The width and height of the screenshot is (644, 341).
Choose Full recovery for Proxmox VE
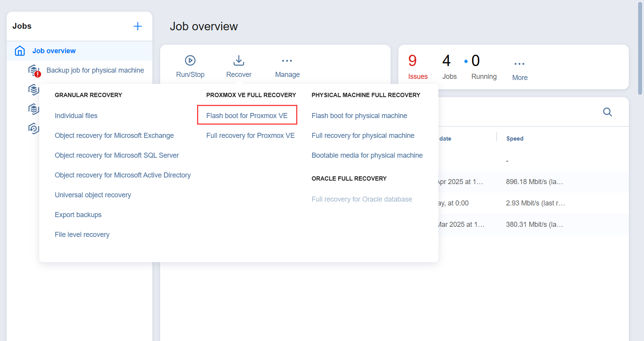250,136
